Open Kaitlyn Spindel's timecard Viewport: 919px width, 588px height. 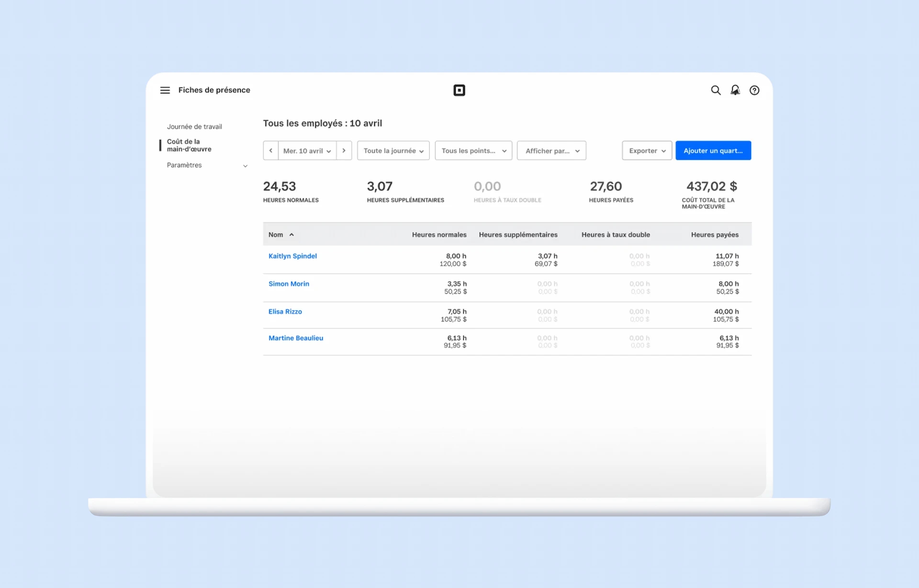pos(292,256)
